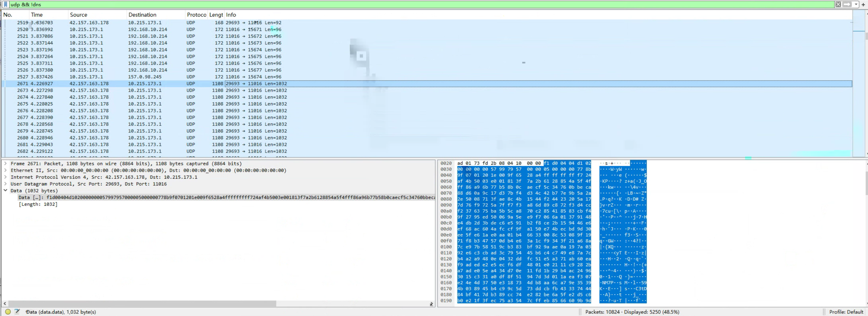The image size is (868, 316).
Task: Open the recent filters dropdown arrow
Action: pyautogui.click(x=856, y=4)
